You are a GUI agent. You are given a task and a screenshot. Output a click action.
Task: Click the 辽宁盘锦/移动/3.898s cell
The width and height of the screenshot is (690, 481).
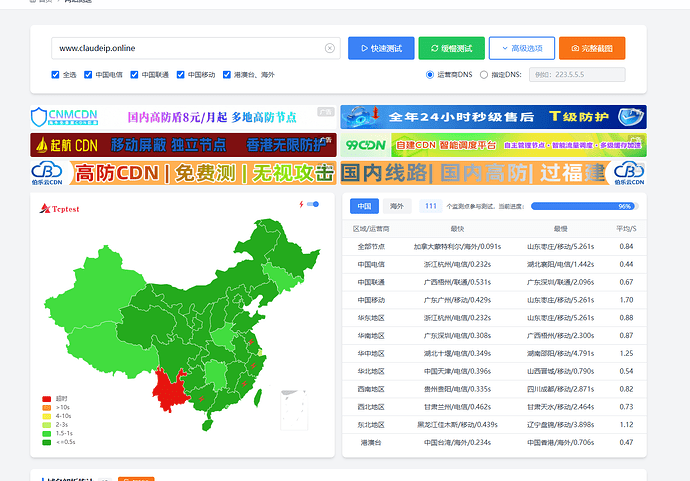pos(560,425)
